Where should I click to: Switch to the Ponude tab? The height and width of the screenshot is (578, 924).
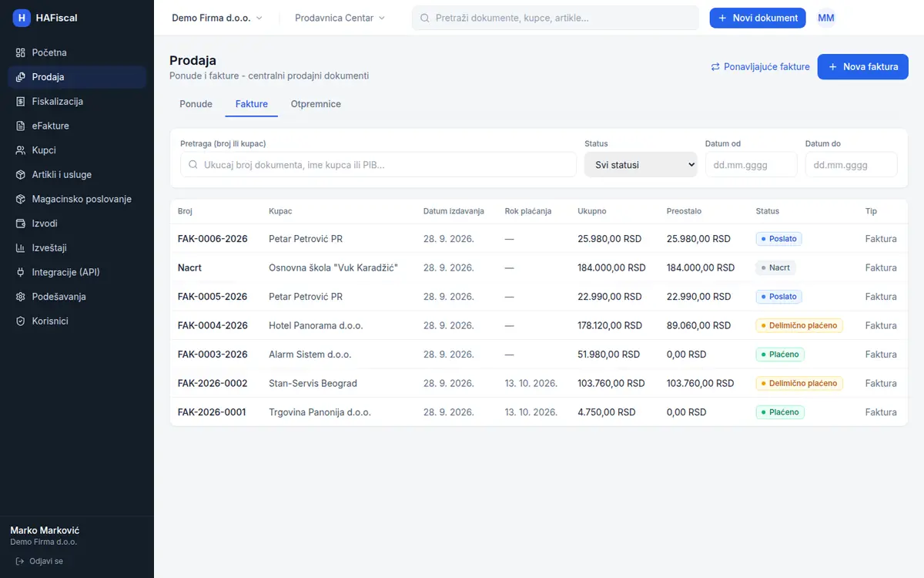196,104
